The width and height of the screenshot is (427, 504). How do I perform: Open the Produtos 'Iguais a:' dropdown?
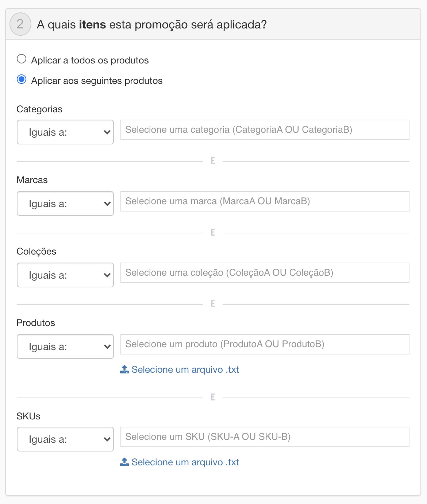65,346
